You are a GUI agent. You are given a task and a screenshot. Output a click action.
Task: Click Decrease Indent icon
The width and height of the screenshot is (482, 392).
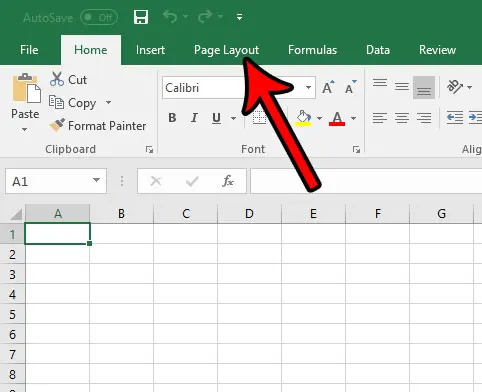pyautogui.click(x=455, y=118)
